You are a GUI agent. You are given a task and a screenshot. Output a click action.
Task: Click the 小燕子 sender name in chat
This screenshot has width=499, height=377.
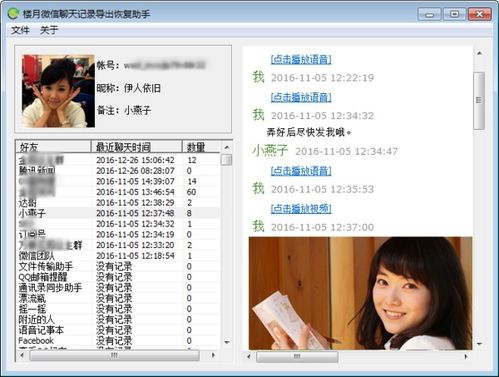[270, 151]
